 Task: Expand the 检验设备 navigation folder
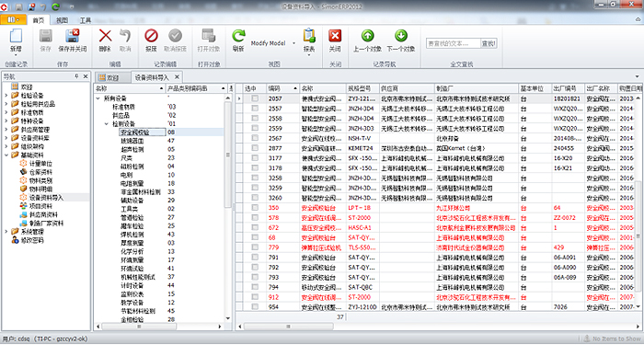6,96
